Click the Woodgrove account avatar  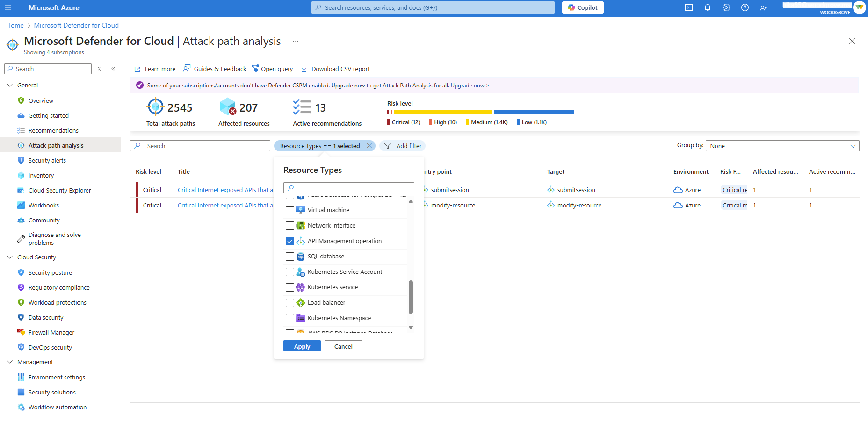coord(860,7)
